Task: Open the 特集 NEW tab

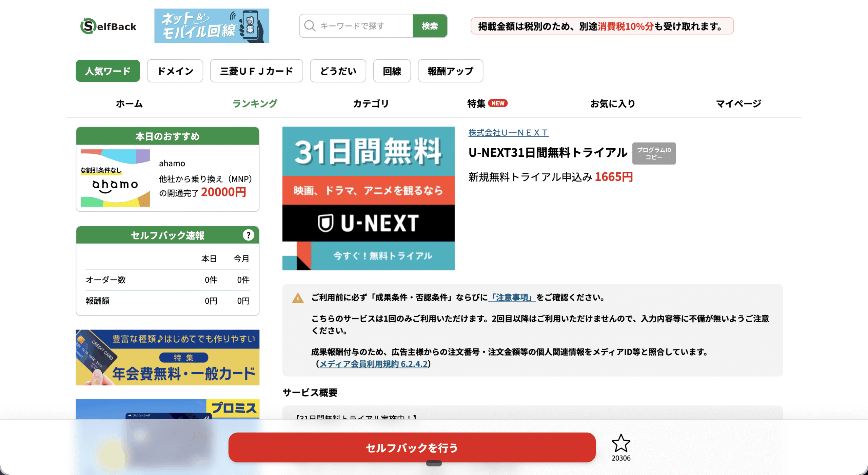Action: click(x=487, y=103)
